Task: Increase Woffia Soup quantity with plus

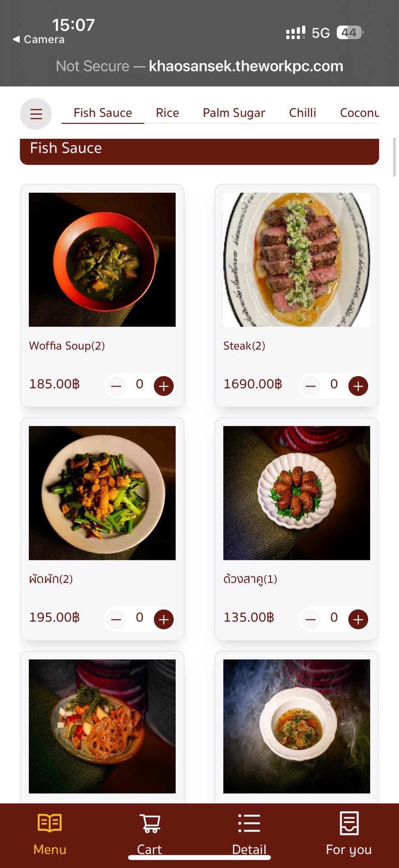Action: (x=164, y=386)
